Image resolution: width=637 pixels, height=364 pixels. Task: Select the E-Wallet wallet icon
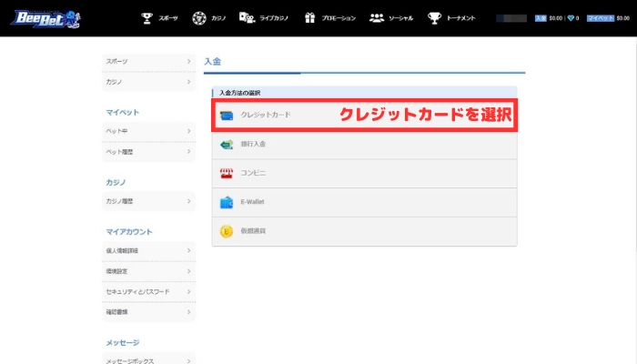(x=227, y=202)
